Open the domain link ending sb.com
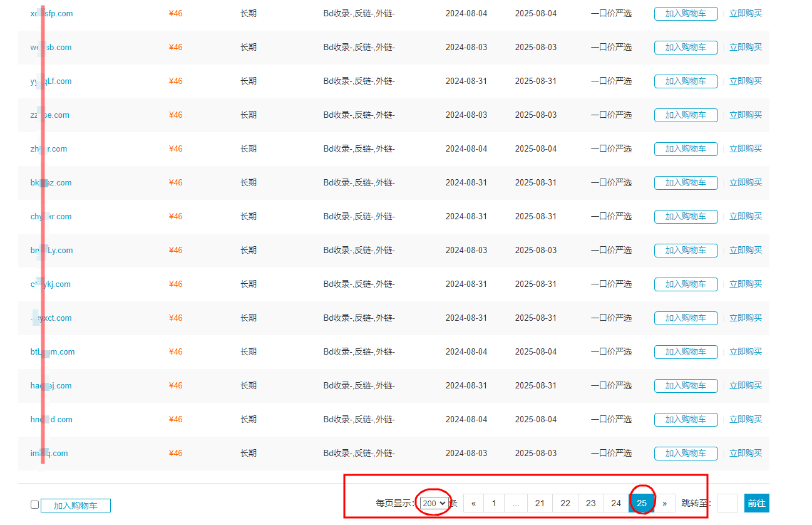The width and height of the screenshot is (812, 525). pyautogui.click(x=51, y=47)
